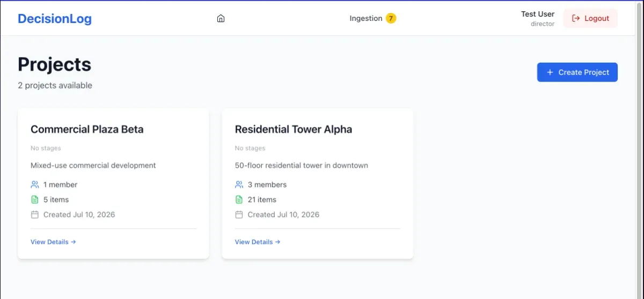Screen dimensions: 644x299
Task: Click the Projects page heading
Action: click(55, 64)
